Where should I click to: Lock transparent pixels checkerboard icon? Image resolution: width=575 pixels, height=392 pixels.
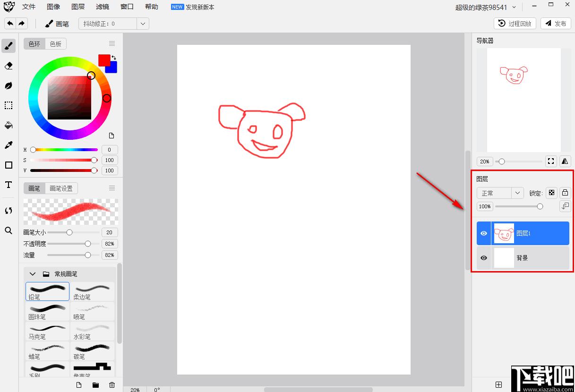(x=551, y=193)
